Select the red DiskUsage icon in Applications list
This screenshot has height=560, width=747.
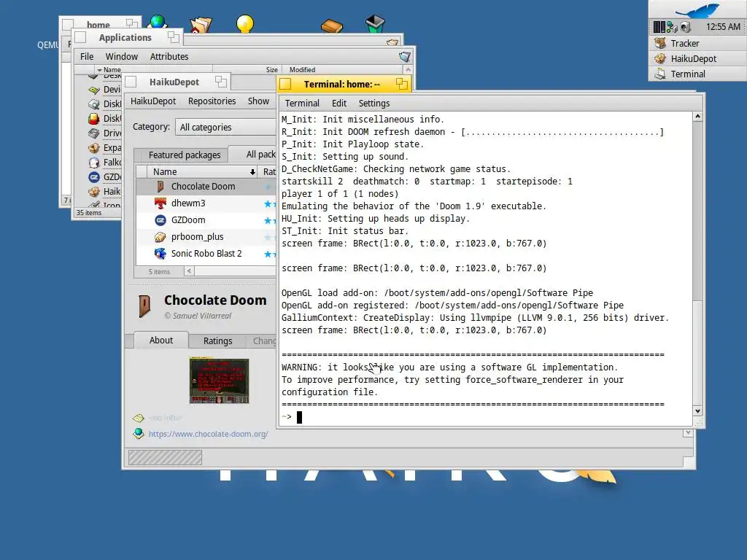click(x=94, y=119)
